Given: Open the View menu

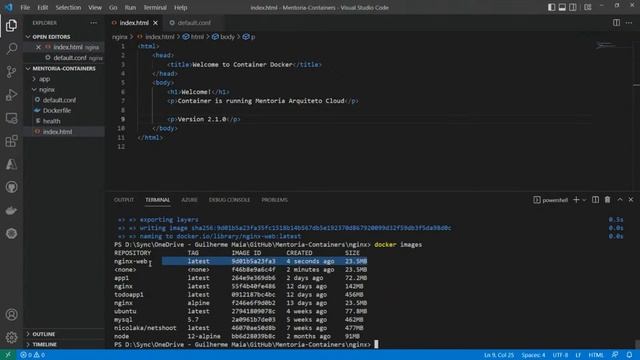Looking at the screenshot, I should click(x=95, y=7).
